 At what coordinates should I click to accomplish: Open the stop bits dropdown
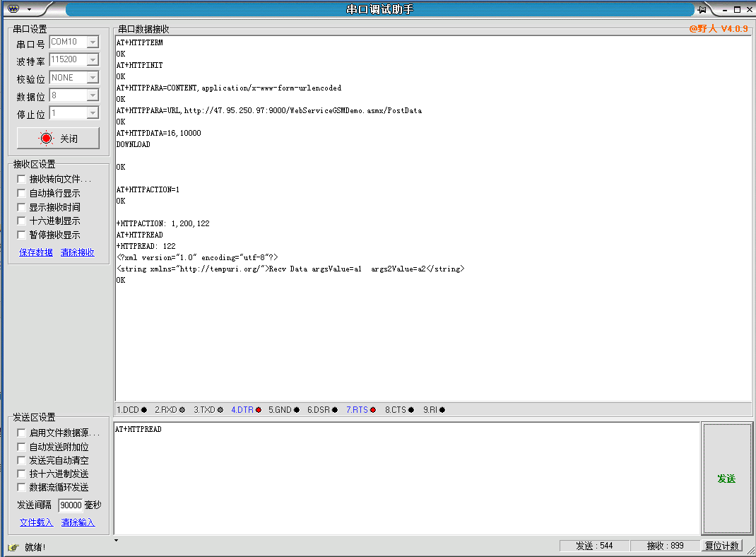[x=93, y=113]
